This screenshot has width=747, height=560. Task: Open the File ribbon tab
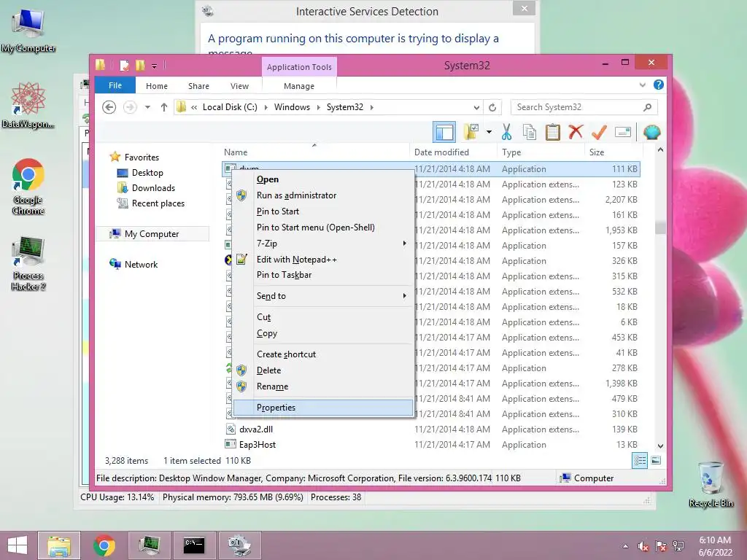pyautogui.click(x=115, y=85)
